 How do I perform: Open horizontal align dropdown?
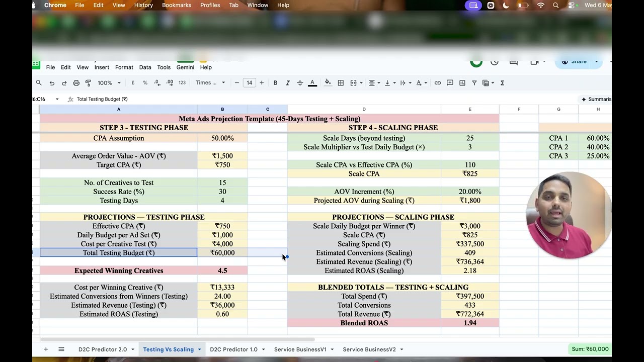tap(374, 83)
